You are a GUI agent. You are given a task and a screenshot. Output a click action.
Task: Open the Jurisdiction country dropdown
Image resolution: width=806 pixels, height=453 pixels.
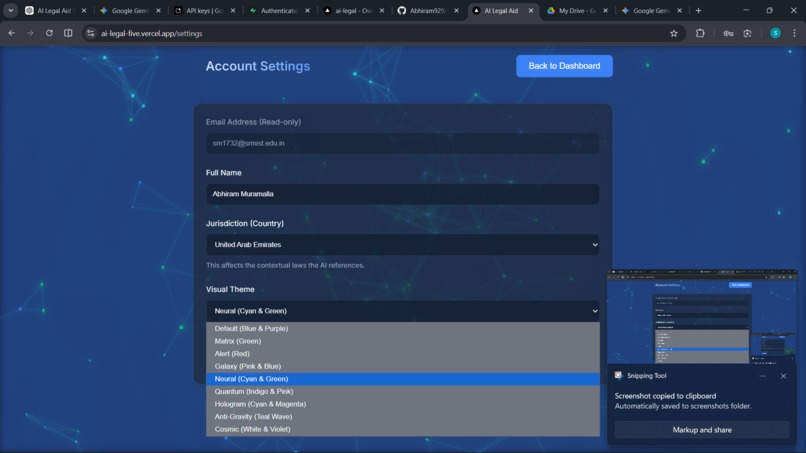click(402, 245)
